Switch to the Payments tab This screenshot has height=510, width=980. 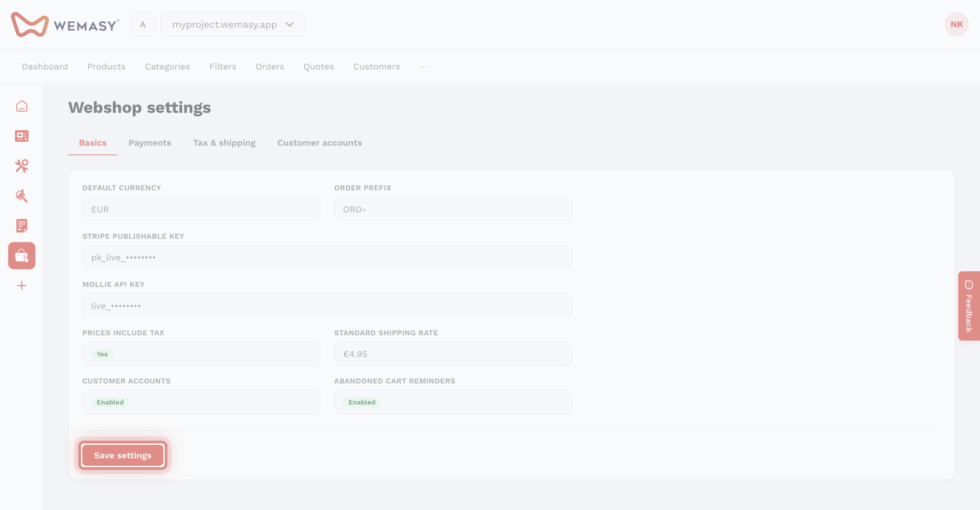[x=150, y=143]
